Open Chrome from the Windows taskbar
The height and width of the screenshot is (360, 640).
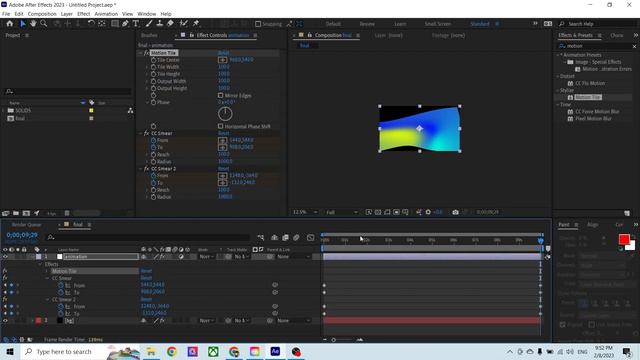click(x=172, y=351)
